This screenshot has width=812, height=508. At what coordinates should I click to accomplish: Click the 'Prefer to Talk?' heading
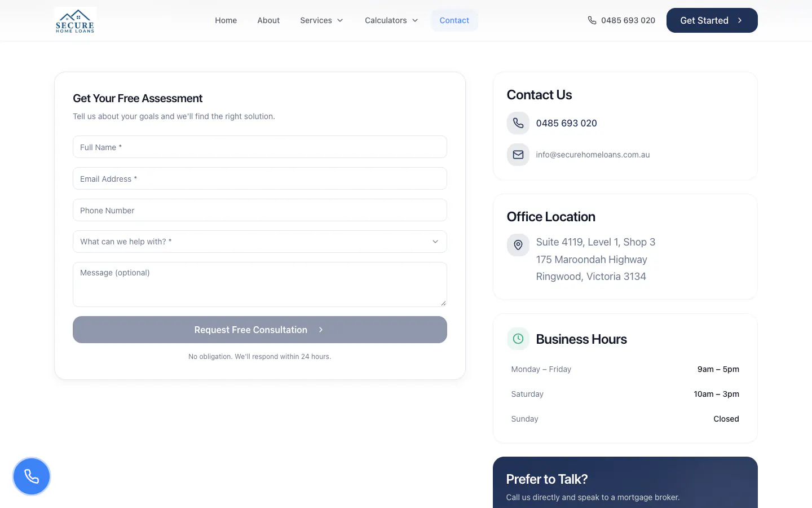(547, 479)
